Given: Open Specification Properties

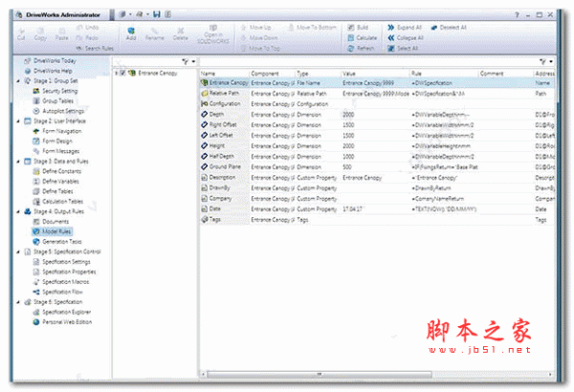Looking at the screenshot, I should pyautogui.click(x=65, y=272).
